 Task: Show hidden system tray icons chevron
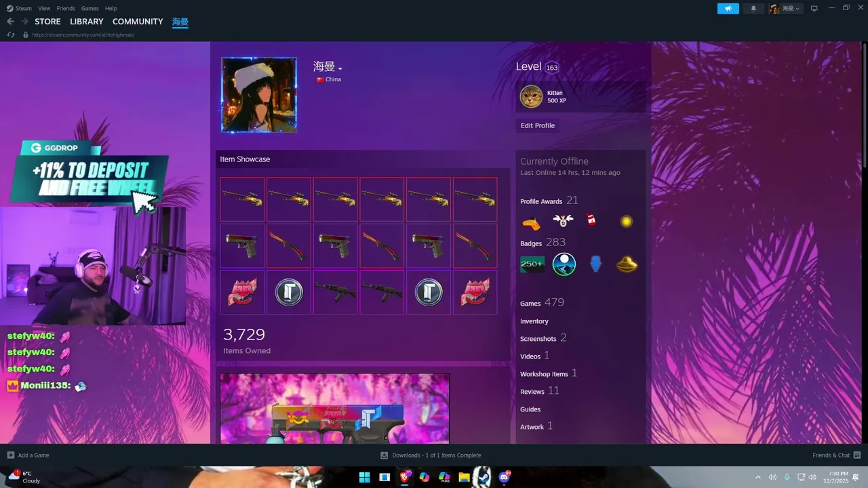(x=758, y=477)
